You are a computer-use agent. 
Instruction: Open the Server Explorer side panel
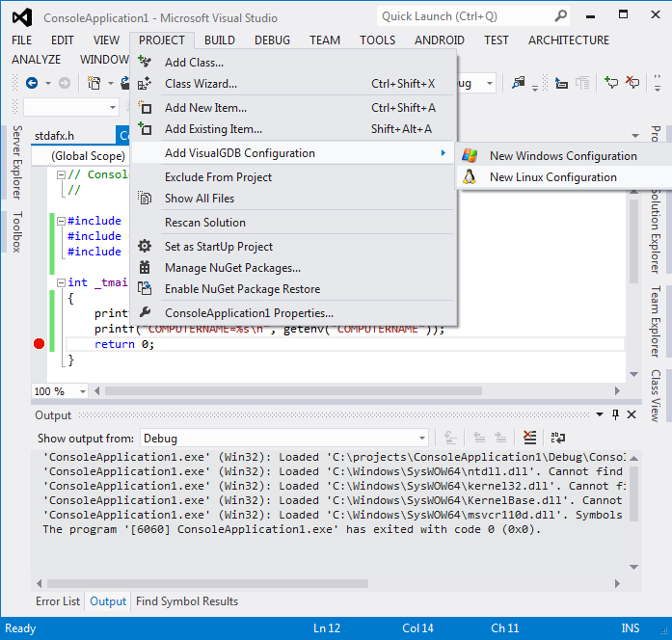pyautogui.click(x=16, y=162)
